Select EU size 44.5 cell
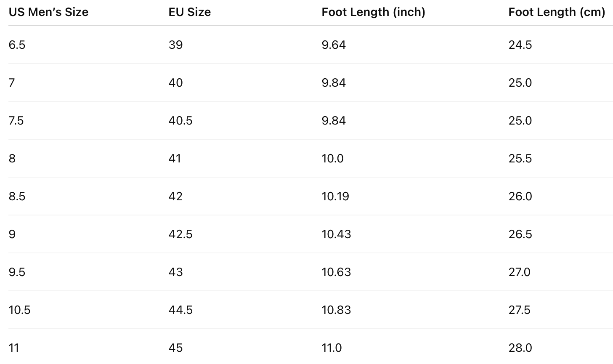The height and width of the screenshot is (364, 613). (x=180, y=310)
